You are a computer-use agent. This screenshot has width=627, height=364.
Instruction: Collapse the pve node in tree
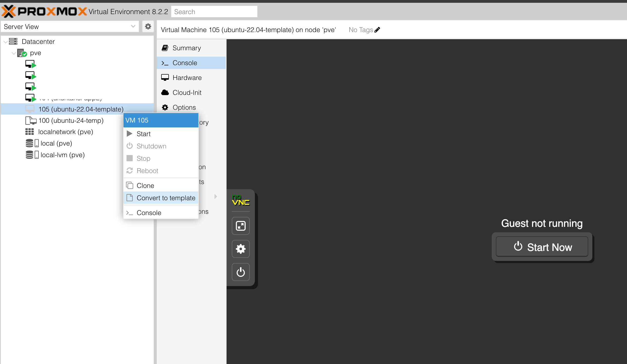click(14, 53)
